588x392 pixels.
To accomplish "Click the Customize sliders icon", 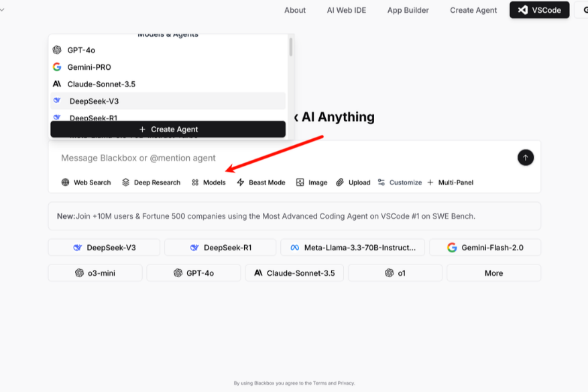I will tap(381, 183).
